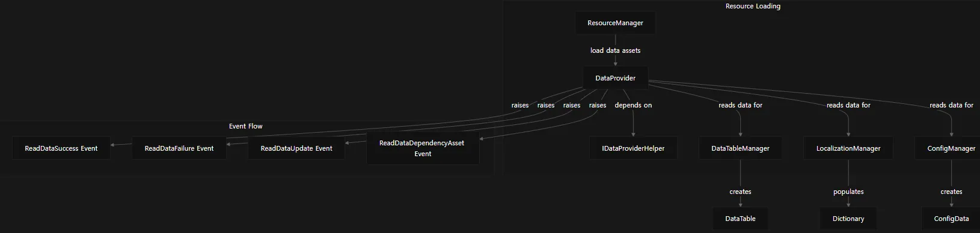Click the 'depends on' edge label
This screenshot has width=980, height=233.
point(633,105)
